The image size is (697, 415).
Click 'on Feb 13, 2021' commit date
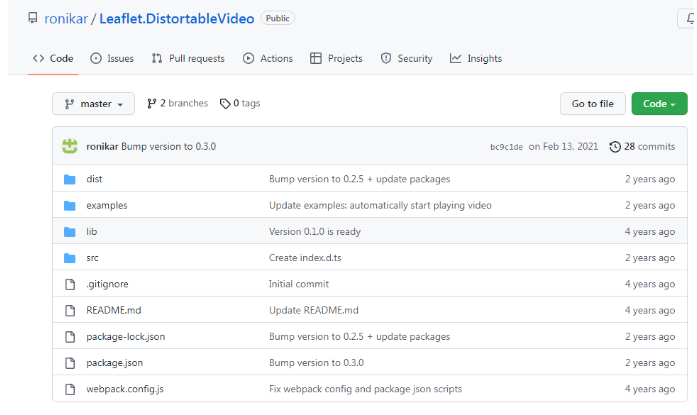563,147
